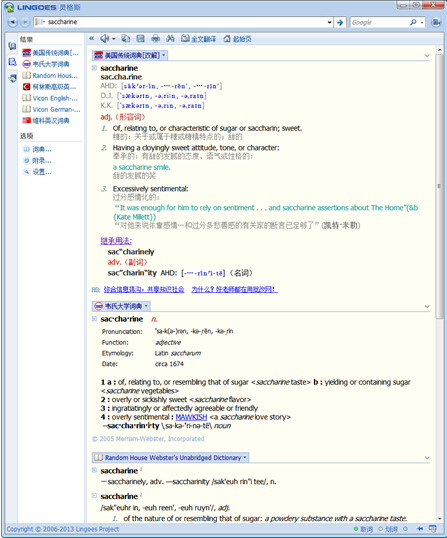The image size is (447, 538).
Task: Collapse the first saccharine entry box
Action: [x=94, y=68]
